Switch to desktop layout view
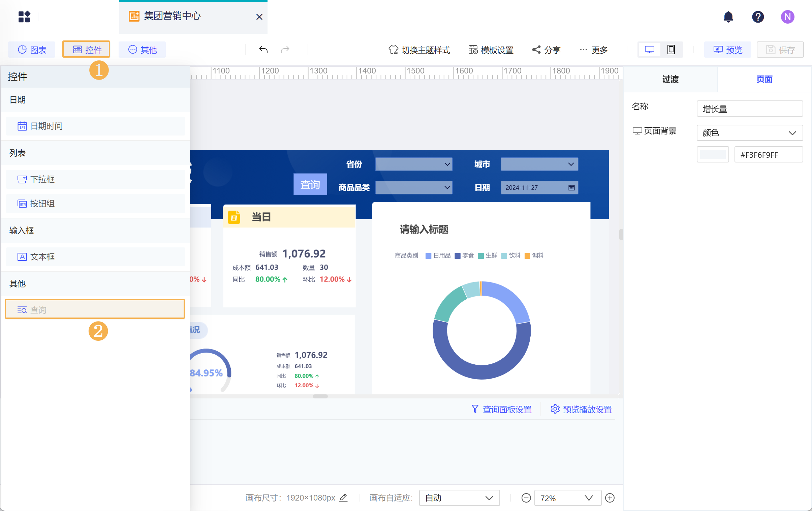812x511 pixels. coord(649,50)
